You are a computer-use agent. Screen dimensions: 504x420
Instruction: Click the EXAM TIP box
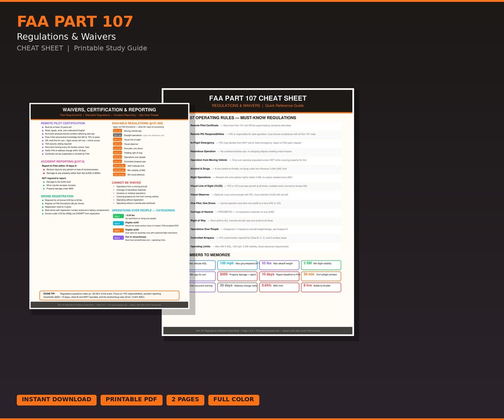[109, 295]
